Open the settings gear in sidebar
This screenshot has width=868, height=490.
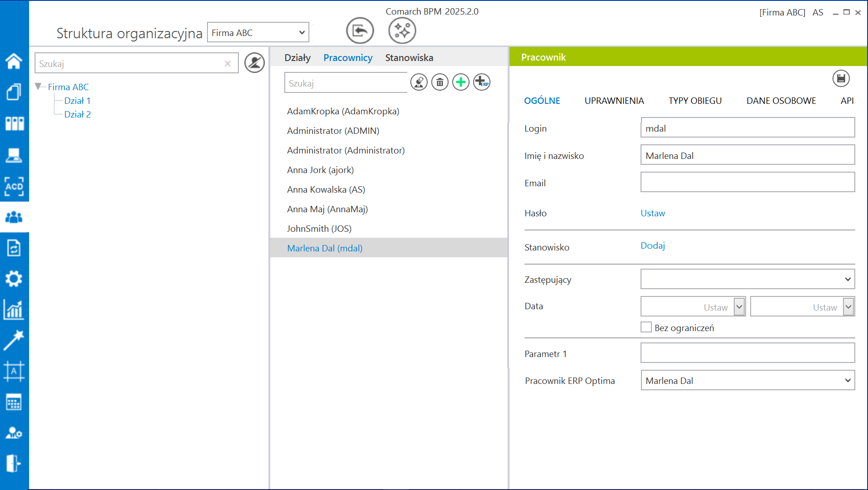coord(14,279)
